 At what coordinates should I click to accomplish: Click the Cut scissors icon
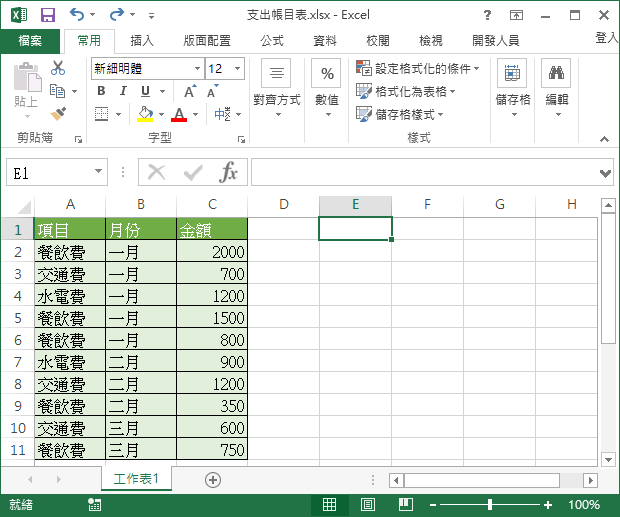pyautogui.click(x=58, y=68)
